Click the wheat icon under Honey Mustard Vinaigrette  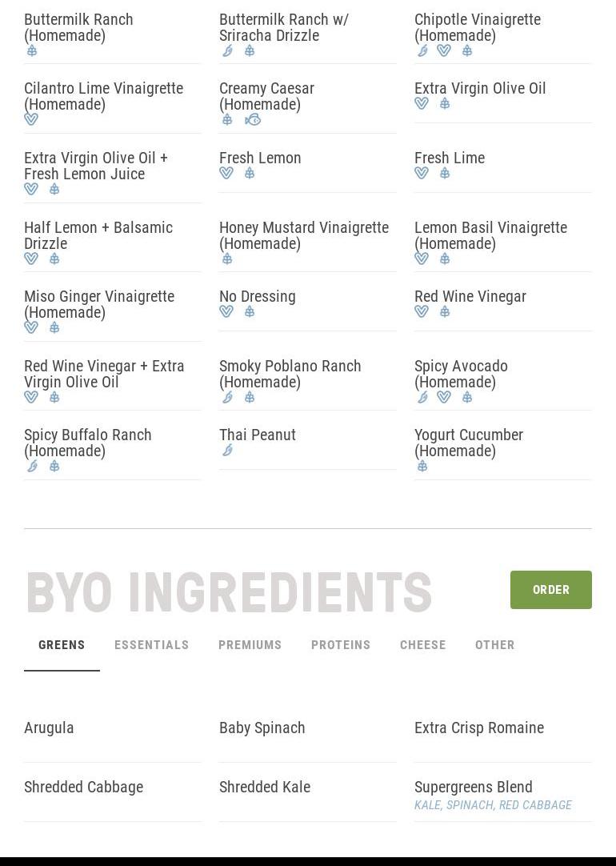click(x=227, y=259)
